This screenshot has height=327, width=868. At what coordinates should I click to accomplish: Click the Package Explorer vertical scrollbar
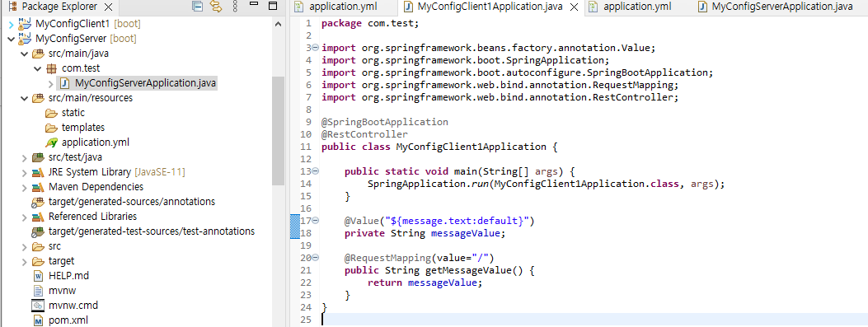279,131
